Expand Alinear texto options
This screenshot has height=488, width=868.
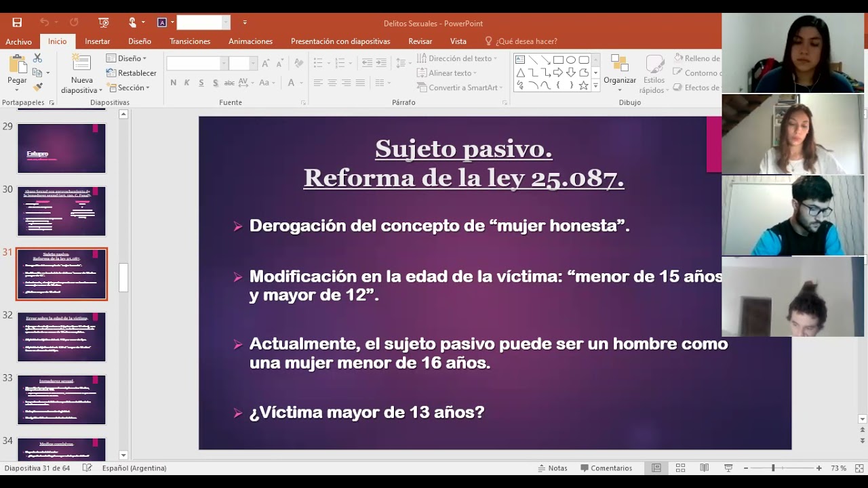(446, 73)
